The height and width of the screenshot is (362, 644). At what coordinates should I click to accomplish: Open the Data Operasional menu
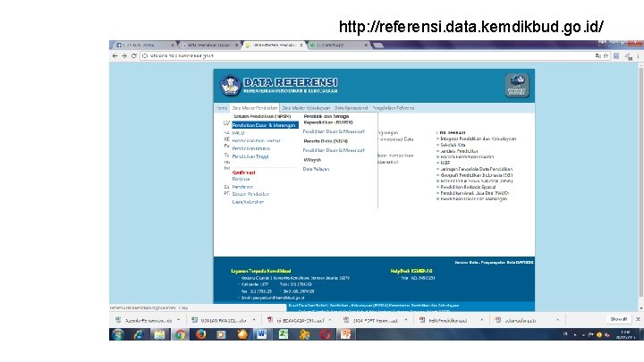tap(351, 108)
